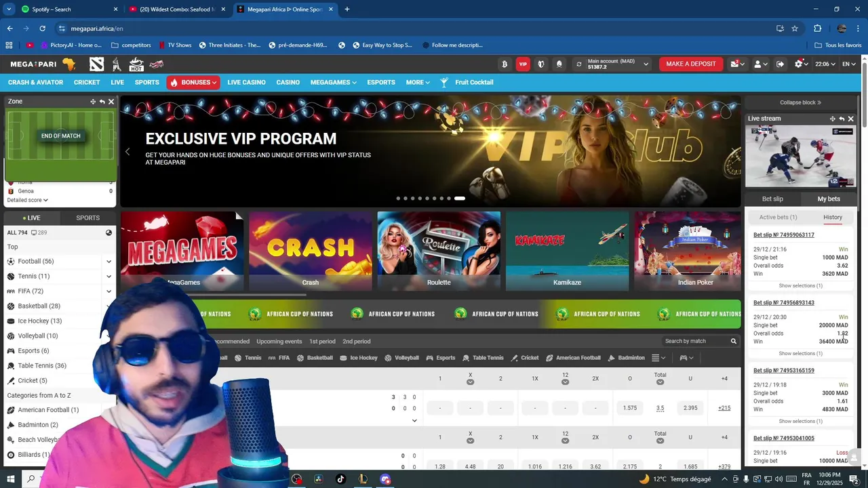Expand the MORE navigation menu
The height and width of the screenshot is (488, 868).
(418, 82)
